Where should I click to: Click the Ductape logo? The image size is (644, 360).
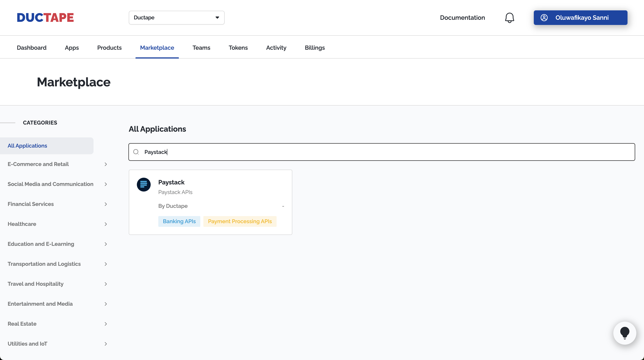(45, 17)
